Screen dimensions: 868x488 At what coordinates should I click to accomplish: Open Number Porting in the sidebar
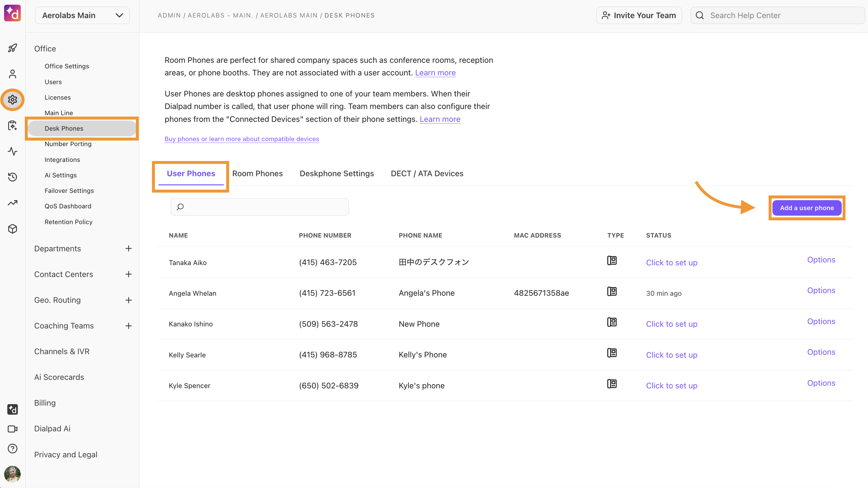[68, 144]
